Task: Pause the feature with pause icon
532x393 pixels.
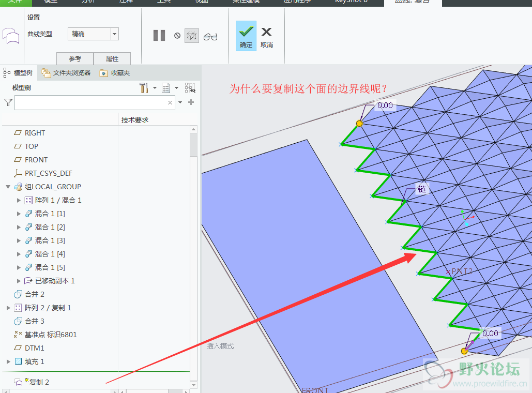Action: [x=159, y=35]
